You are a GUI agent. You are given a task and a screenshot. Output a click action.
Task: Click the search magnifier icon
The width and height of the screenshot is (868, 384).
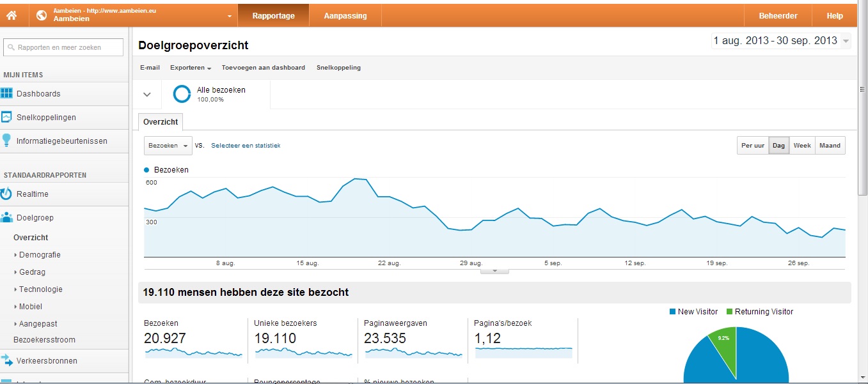click(11, 47)
